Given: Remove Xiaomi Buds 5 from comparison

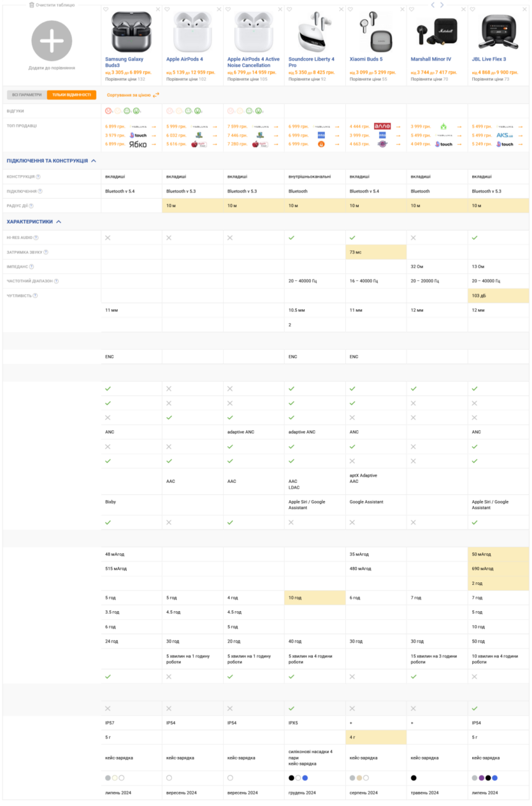Looking at the screenshot, I should 402,10.
